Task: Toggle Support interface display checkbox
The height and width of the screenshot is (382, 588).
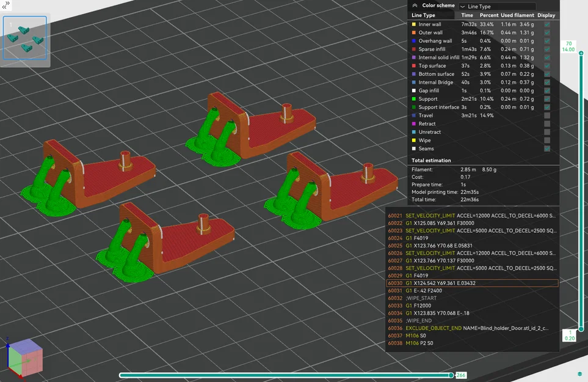Action: (547, 107)
